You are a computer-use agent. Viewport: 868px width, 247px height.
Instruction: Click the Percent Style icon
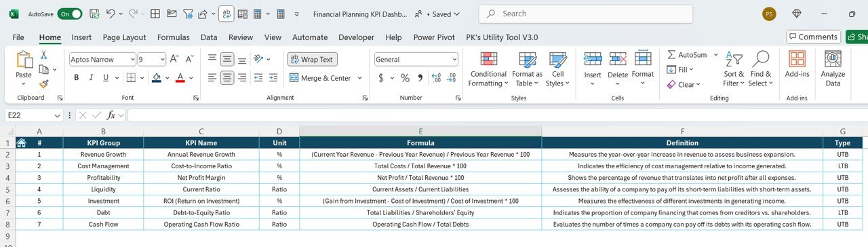coord(405,78)
